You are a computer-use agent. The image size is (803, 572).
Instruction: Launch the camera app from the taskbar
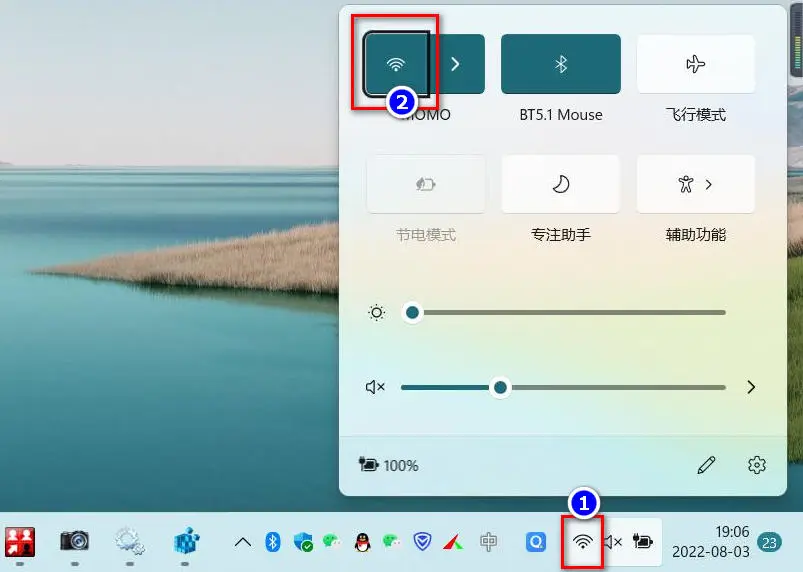(74, 541)
